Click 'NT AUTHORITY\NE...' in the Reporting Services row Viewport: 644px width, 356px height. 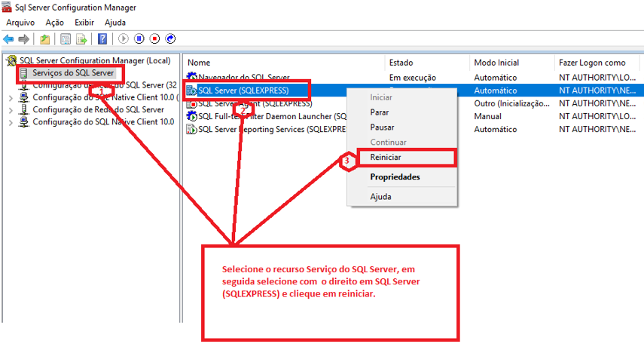597,130
